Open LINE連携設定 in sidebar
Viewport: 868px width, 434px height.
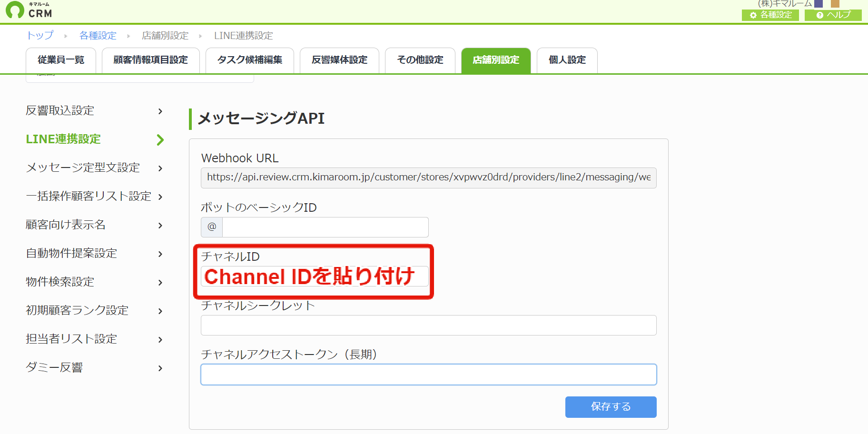[63, 139]
